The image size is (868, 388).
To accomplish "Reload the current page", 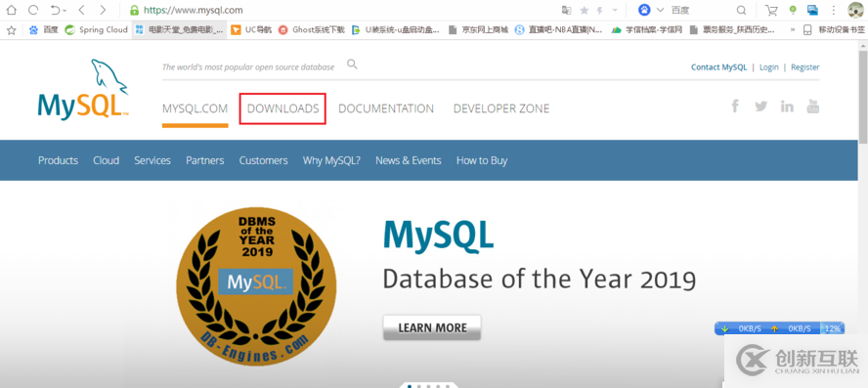I will (33, 10).
